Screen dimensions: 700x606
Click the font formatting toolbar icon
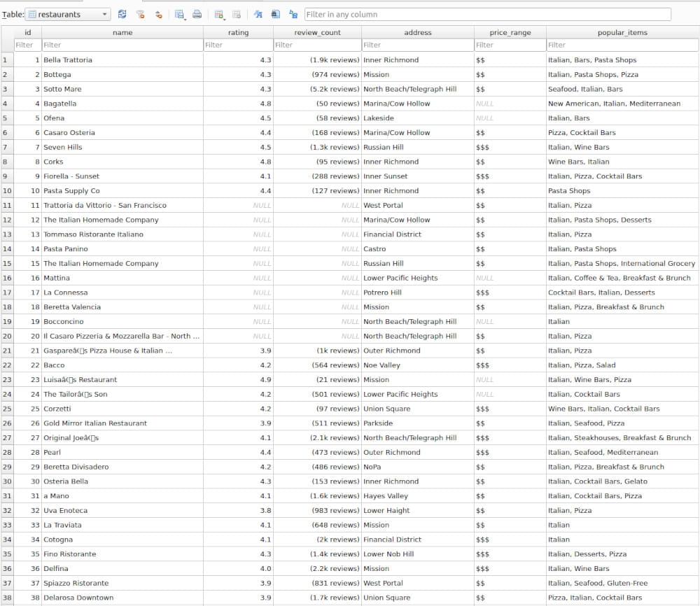tap(258, 14)
